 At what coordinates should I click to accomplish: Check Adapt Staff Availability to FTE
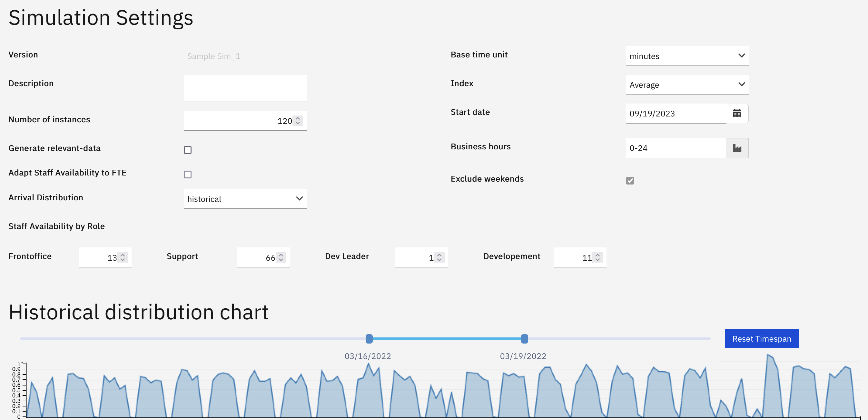point(188,174)
